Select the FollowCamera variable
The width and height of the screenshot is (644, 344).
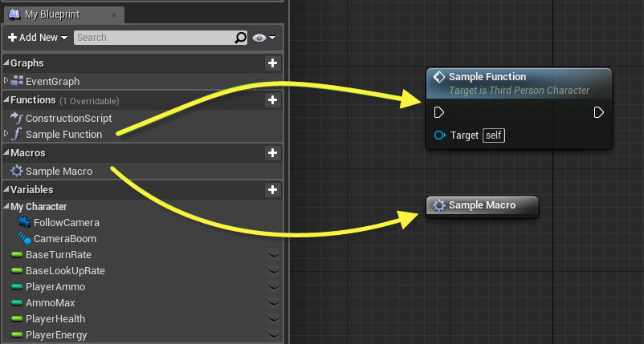pyautogui.click(x=67, y=223)
